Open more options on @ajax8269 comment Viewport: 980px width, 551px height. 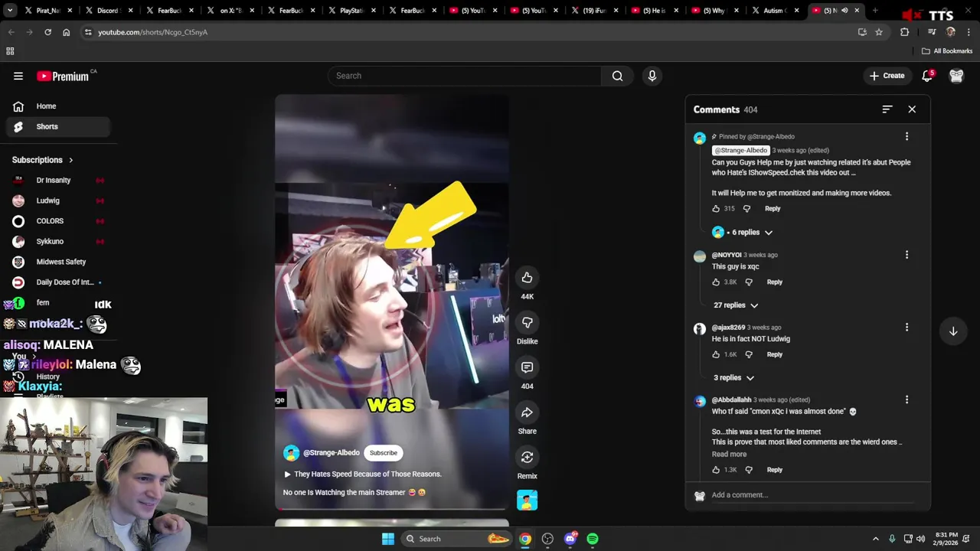[906, 328]
